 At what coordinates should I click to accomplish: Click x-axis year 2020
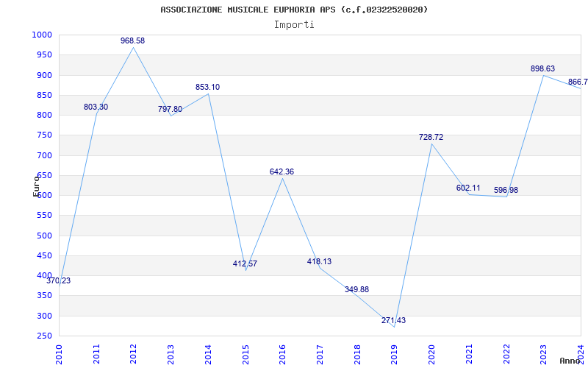pyautogui.click(x=431, y=354)
